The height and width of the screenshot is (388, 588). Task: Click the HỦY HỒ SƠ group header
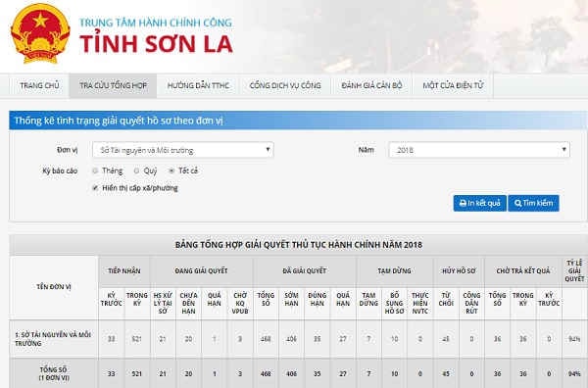(x=459, y=270)
